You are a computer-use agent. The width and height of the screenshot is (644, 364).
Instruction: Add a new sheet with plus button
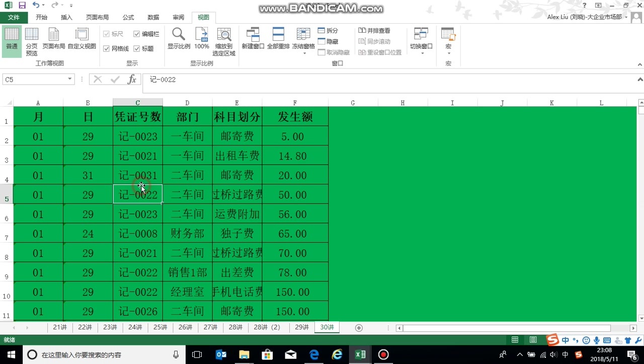click(x=359, y=328)
